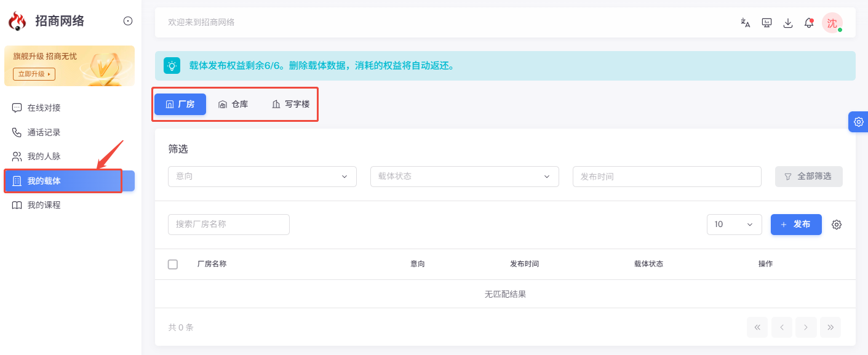Viewport: 868px width, 355px height.
Task: Click the 操作 column header
Action: coord(765,264)
